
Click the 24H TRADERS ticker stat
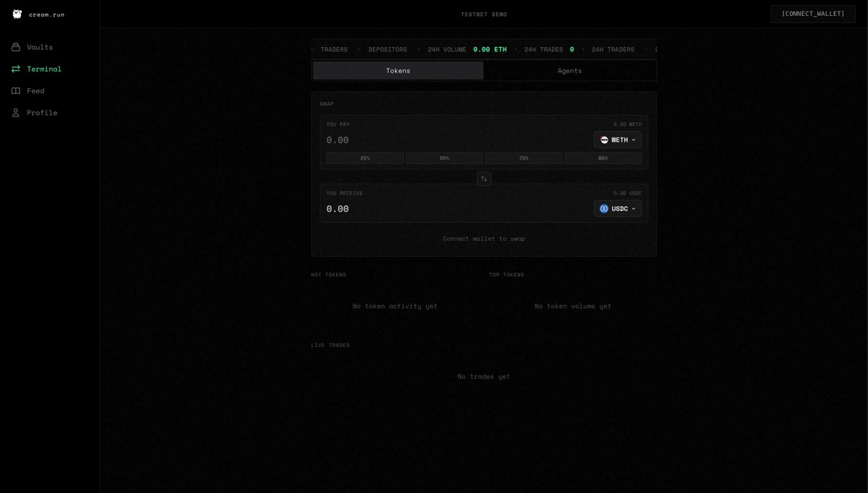tap(613, 50)
